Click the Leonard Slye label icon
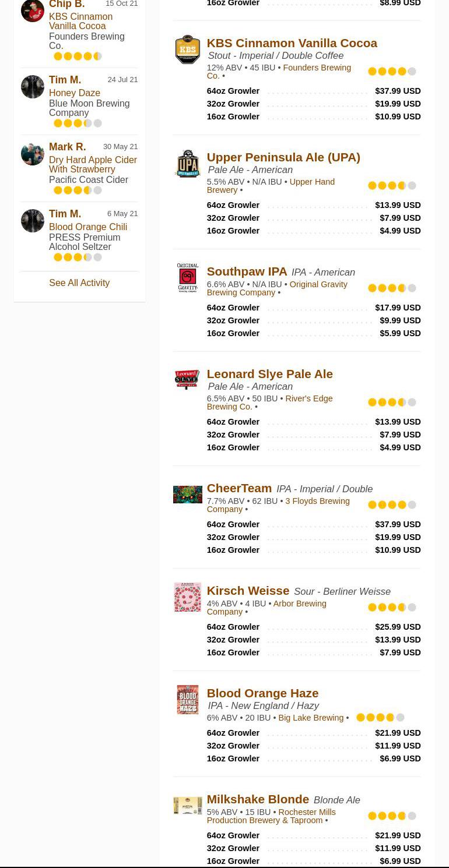The image size is (449, 868). (187, 379)
